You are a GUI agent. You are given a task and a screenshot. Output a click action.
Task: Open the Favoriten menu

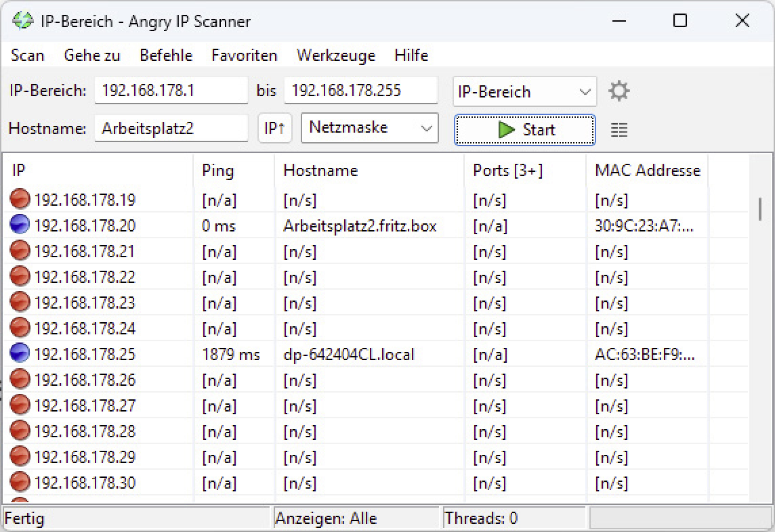244,56
